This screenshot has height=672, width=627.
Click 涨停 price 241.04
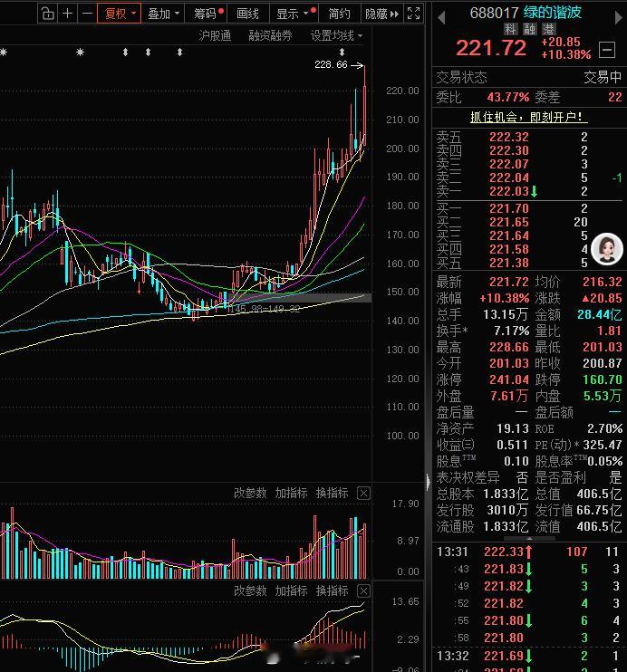pos(508,379)
